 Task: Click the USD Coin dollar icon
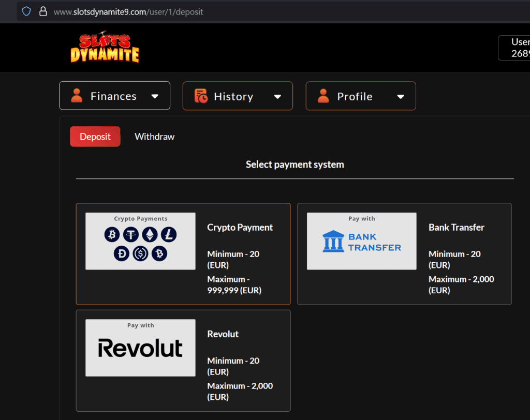[140, 253]
